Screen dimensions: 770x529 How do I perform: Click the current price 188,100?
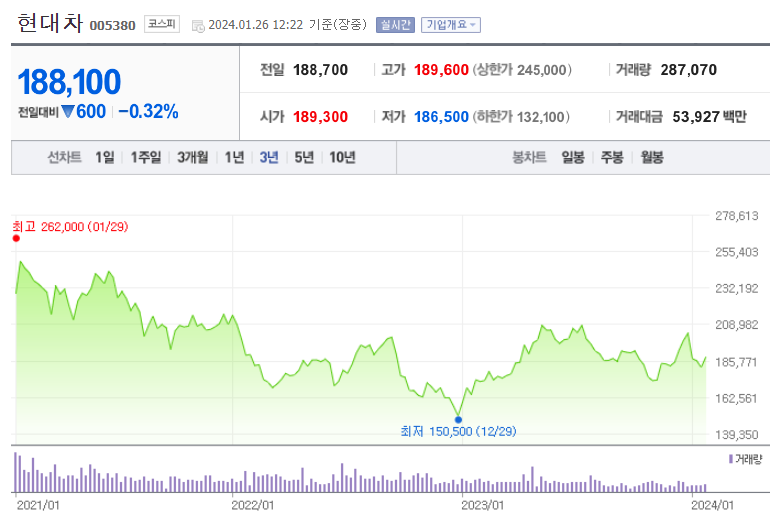point(69,82)
